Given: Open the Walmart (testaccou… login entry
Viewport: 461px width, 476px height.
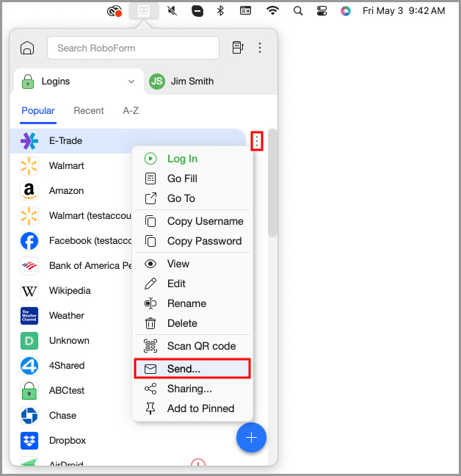Looking at the screenshot, I should 71,216.
